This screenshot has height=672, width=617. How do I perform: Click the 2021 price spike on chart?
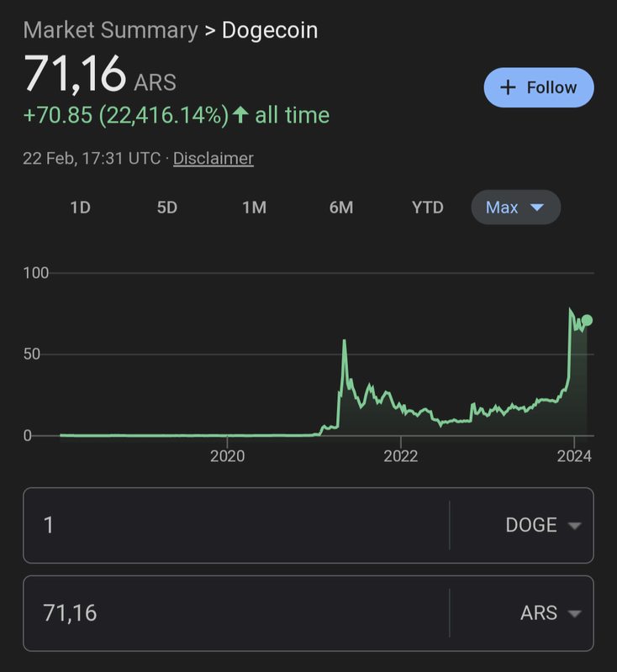click(x=344, y=341)
